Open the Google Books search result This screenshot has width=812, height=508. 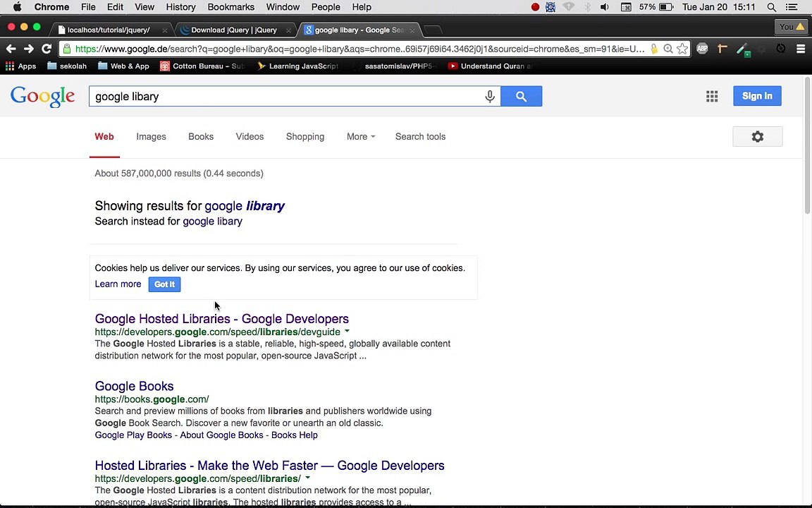pyautogui.click(x=134, y=386)
